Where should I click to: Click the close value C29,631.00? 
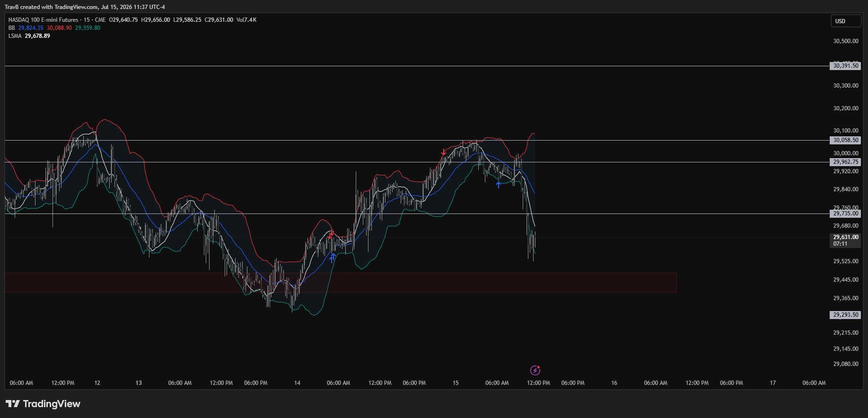(x=219, y=20)
